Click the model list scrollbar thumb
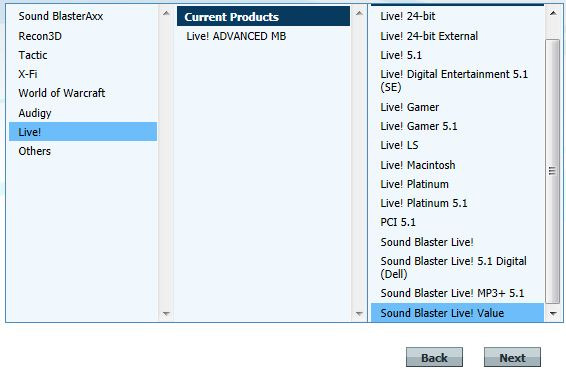This screenshot has height=369, width=566. point(552,171)
